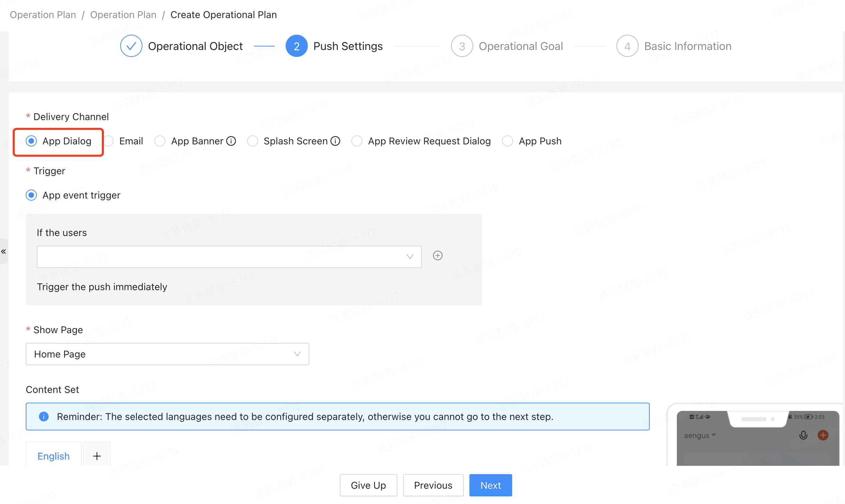Viewport: 845px width, 504px height.
Task: Click the Content Set heading
Action: click(52, 389)
